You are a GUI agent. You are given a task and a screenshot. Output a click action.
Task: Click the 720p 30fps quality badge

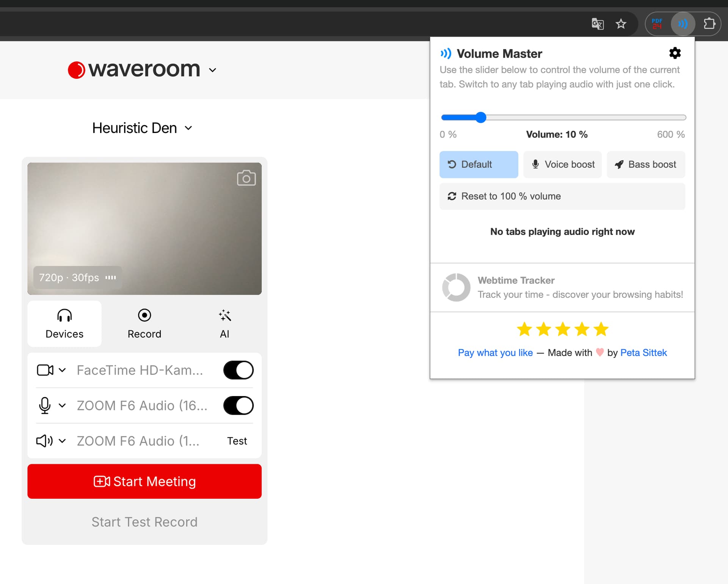(x=78, y=277)
